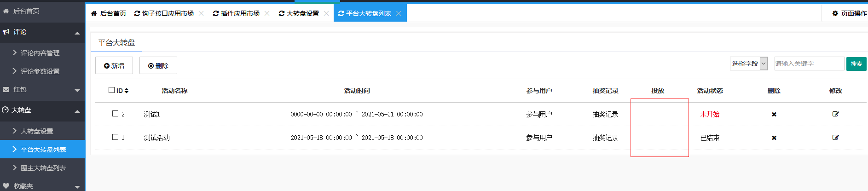
Task: Switch to 后台首页 tab
Action: point(109,13)
